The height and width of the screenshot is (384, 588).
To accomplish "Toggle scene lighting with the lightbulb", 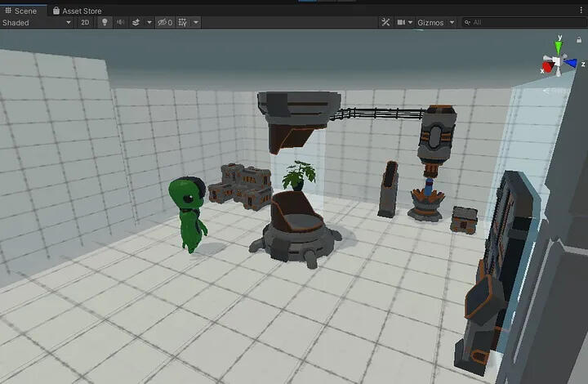I will click(x=105, y=23).
